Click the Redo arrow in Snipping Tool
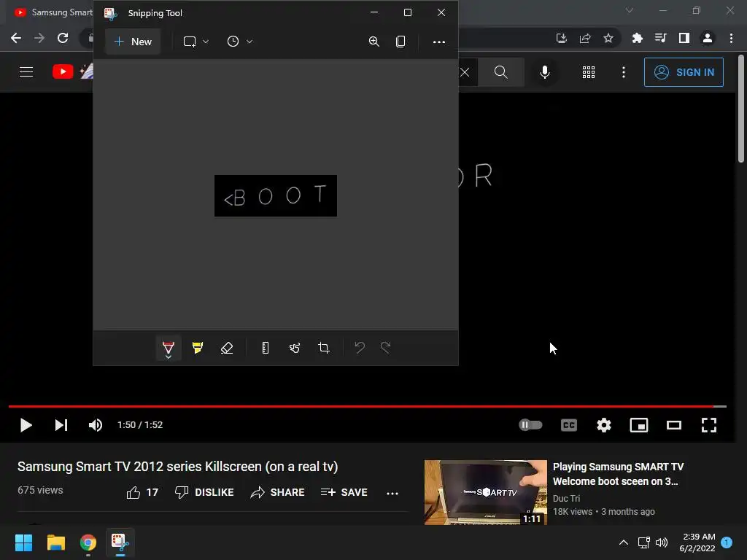747x560 pixels. pyautogui.click(x=386, y=348)
